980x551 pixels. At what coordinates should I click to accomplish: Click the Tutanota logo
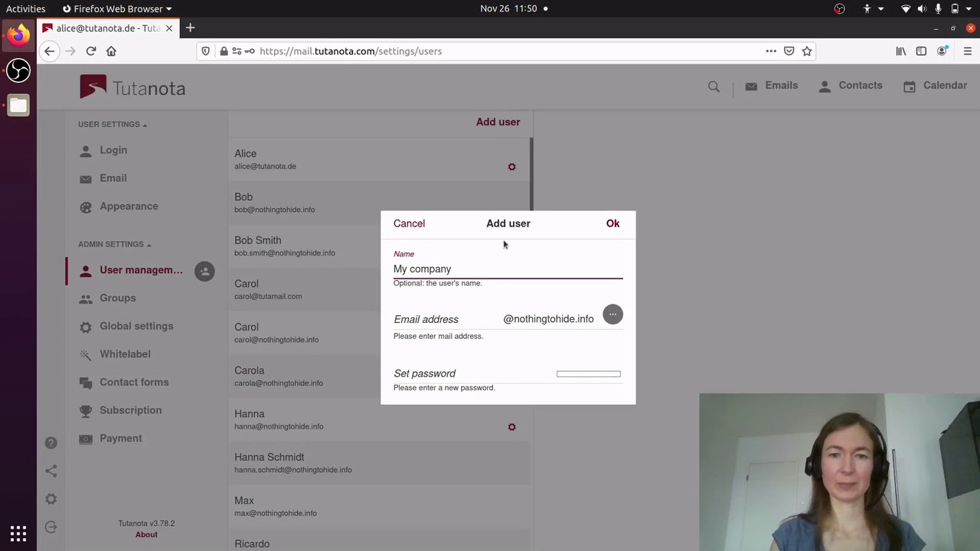(x=132, y=87)
